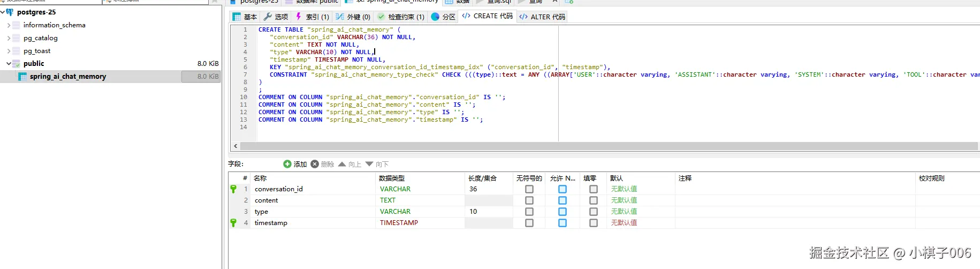This screenshot has width=980, height=269.
Task: Open the 分区 partition tab
Action: (443, 17)
